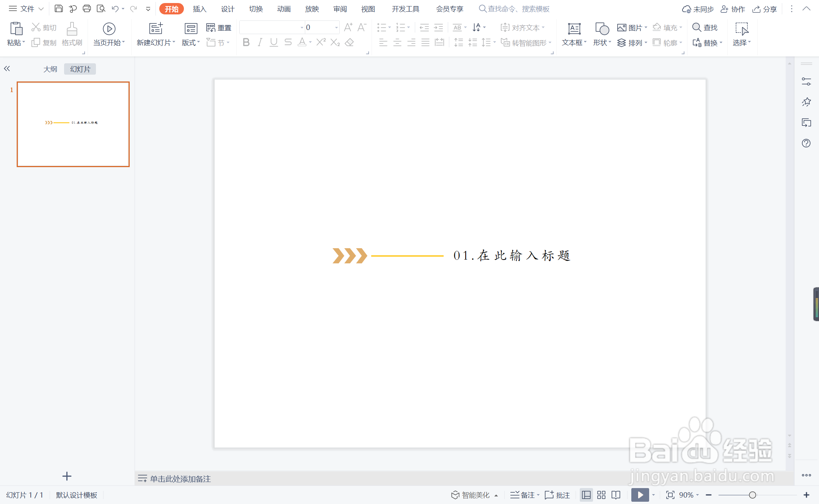Screen dimensions: 819x504
Task: Switch to the Outline (大纲) panel tab
Action: click(50, 69)
